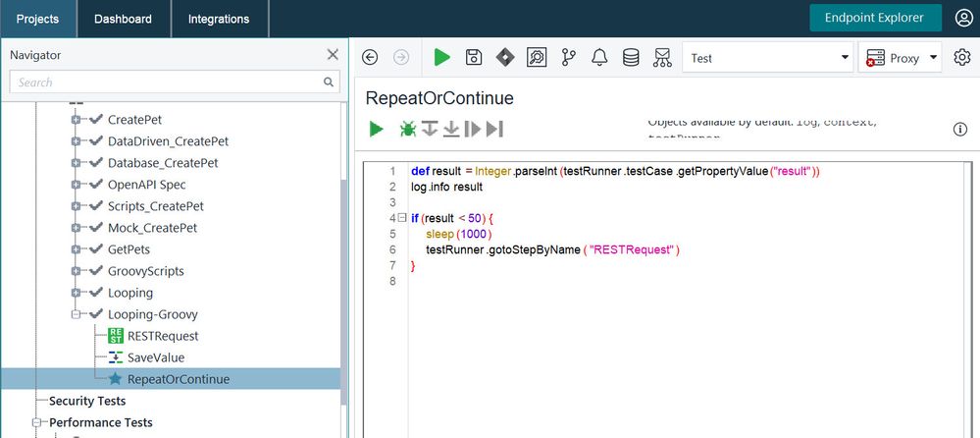Click the database icon in the toolbar

click(x=631, y=58)
